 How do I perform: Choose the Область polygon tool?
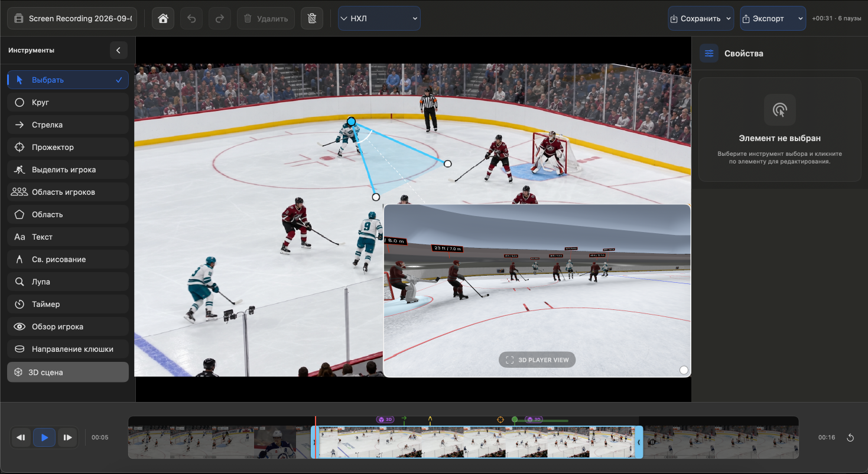tap(68, 214)
